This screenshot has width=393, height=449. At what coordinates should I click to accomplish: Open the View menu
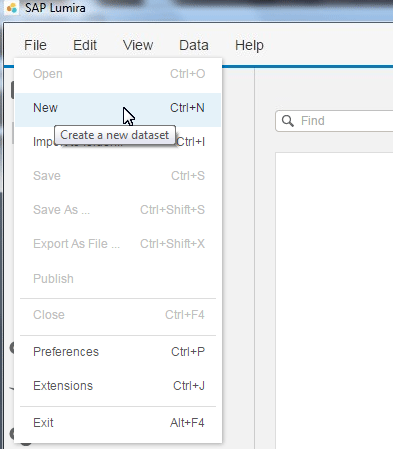(x=138, y=45)
